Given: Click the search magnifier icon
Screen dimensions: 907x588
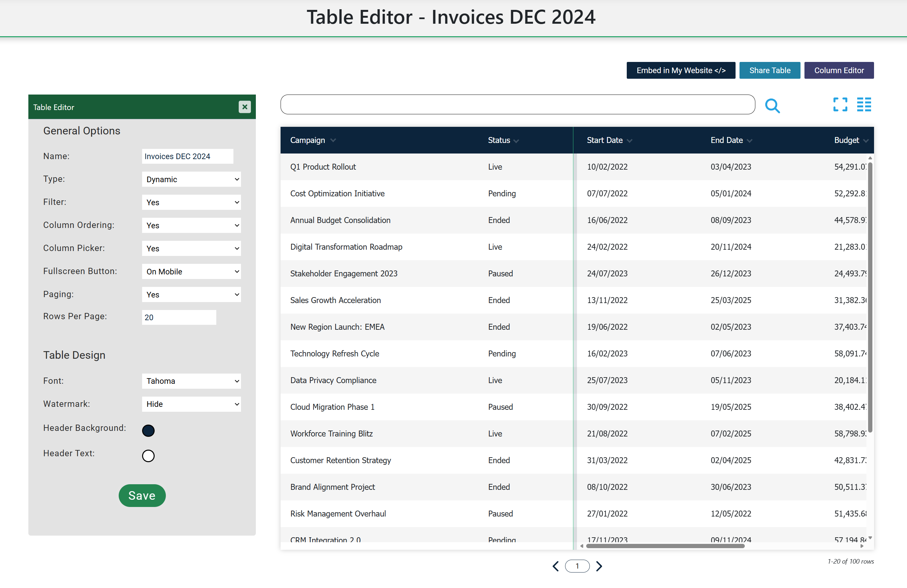Looking at the screenshot, I should 773,106.
